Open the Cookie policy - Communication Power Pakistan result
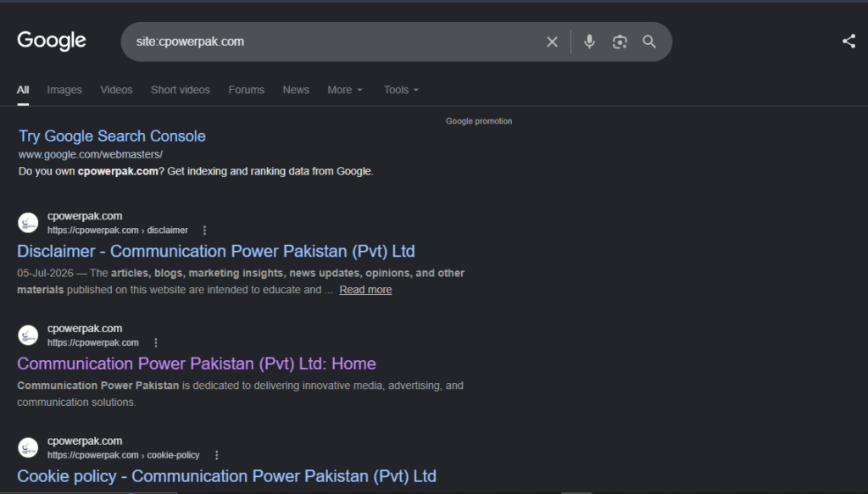 pyautogui.click(x=226, y=476)
